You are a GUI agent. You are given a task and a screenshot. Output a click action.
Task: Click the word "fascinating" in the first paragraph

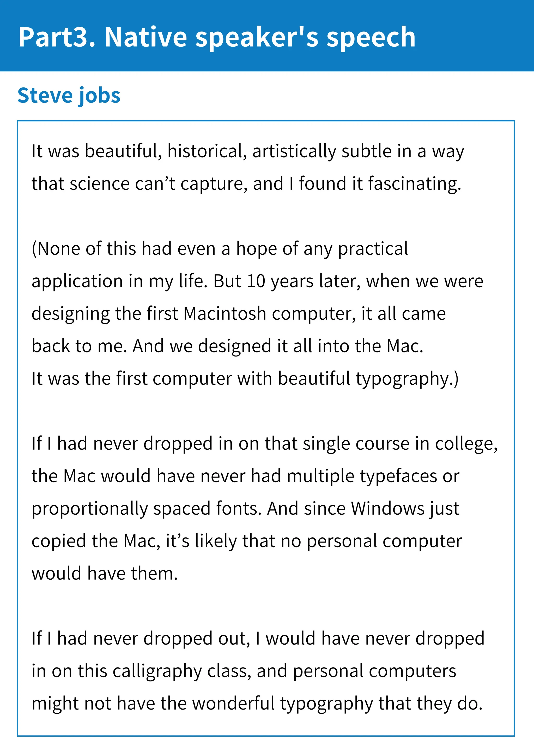pos(414,184)
